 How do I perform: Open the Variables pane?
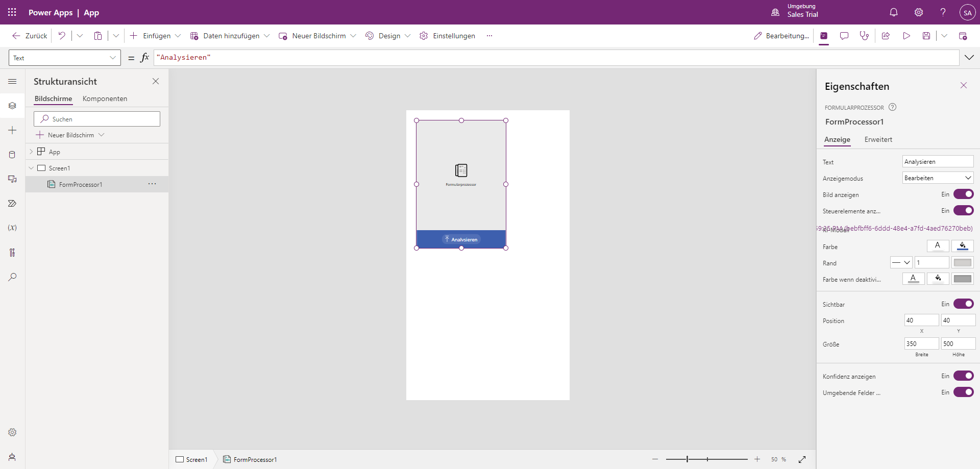pos(12,228)
